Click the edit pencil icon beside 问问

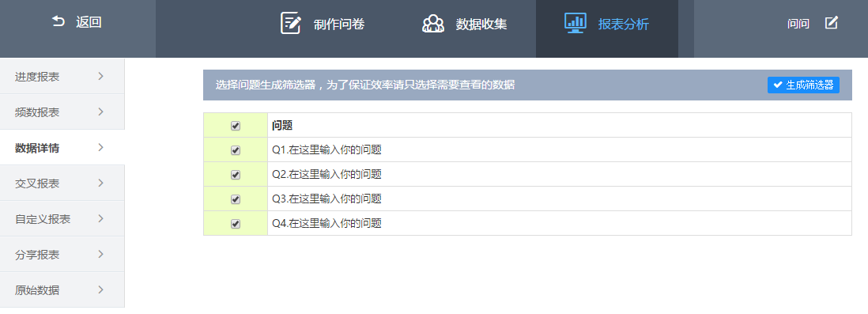click(831, 23)
